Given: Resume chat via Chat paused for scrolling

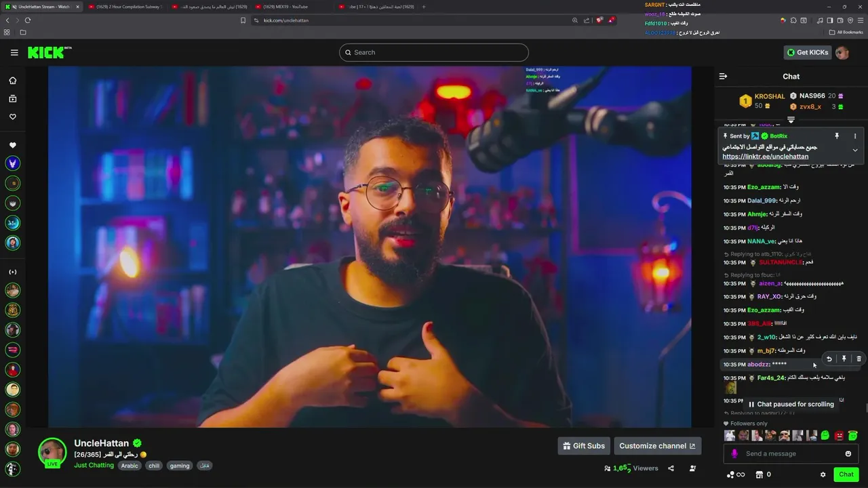Looking at the screenshot, I should tap(791, 404).
